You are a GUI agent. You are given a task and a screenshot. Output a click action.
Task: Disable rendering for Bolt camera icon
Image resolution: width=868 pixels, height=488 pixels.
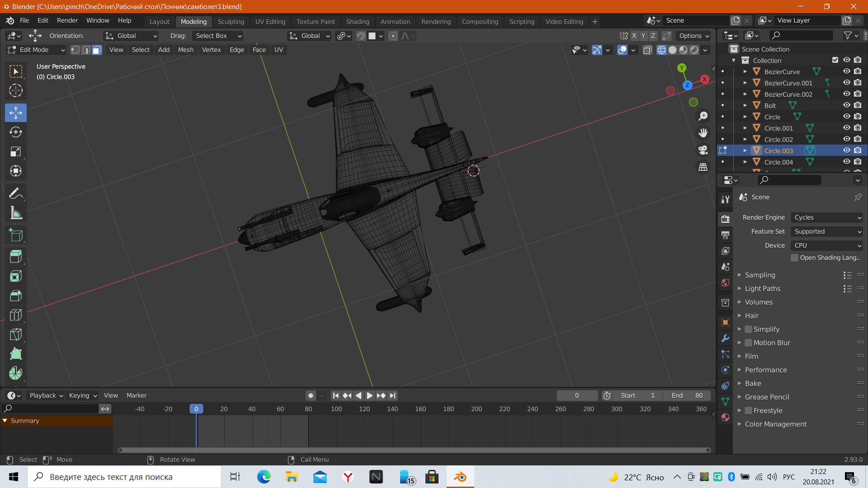(857, 105)
